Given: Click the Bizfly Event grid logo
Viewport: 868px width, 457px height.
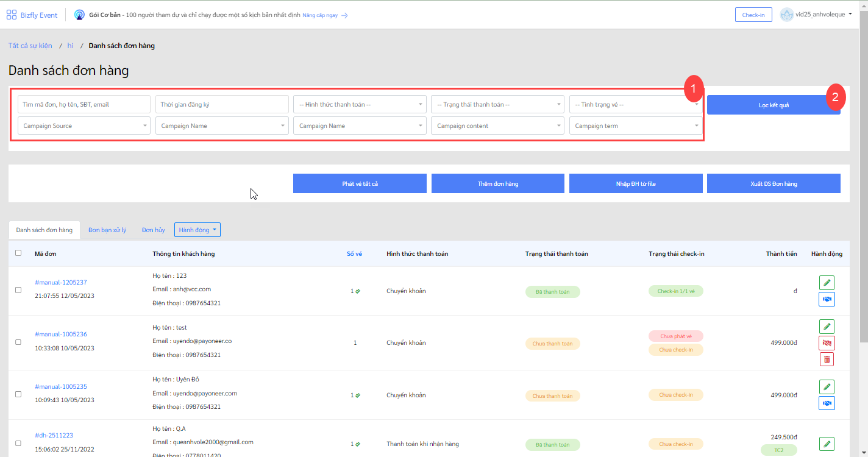Looking at the screenshot, I should (11, 15).
